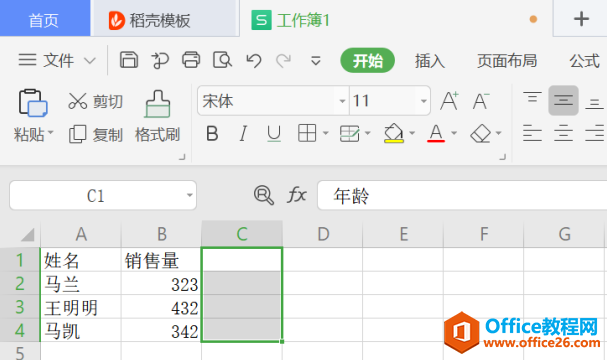The width and height of the screenshot is (607, 360).
Task: Click the Name Box showing C1
Action: click(103, 195)
